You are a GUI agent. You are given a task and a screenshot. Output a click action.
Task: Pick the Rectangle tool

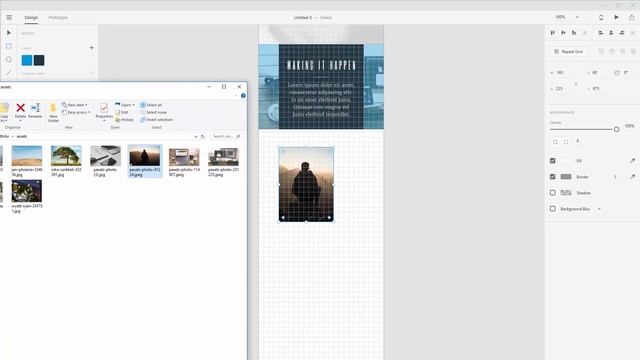[9, 46]
